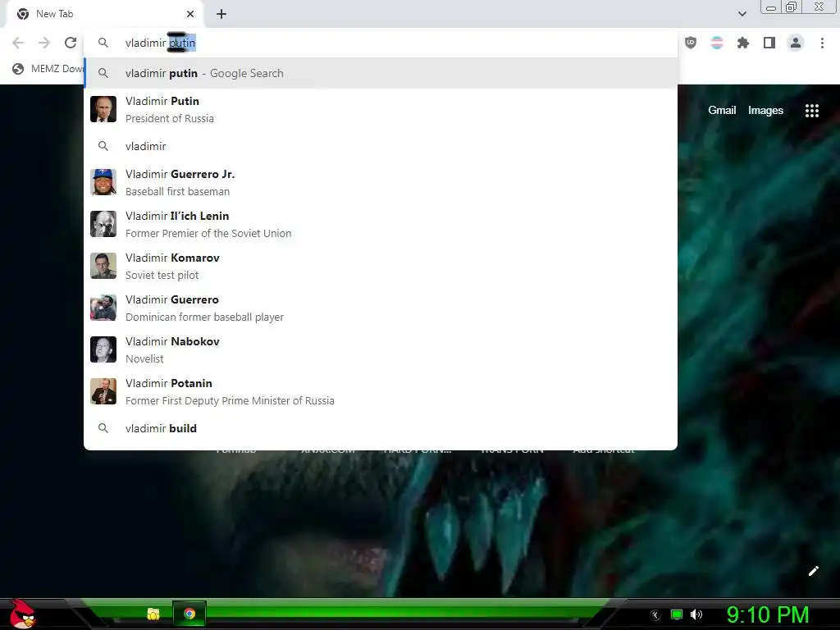
Task: Go back using the back arrow
Action: click(18, 43)
